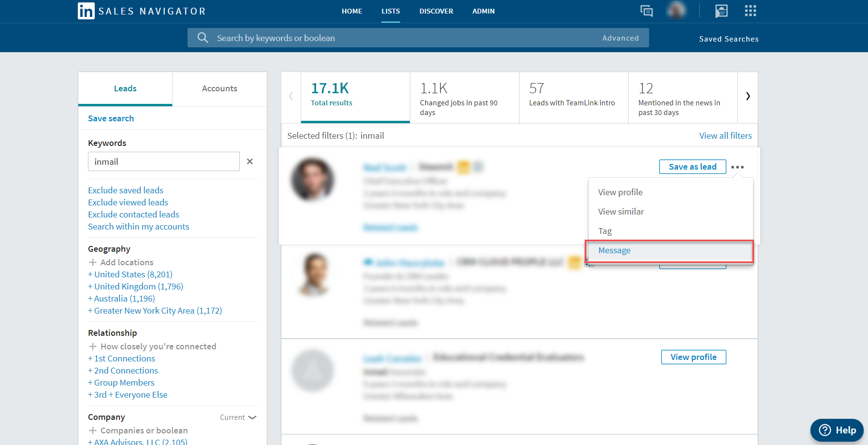Click the Save as lead button

point(692,167)
